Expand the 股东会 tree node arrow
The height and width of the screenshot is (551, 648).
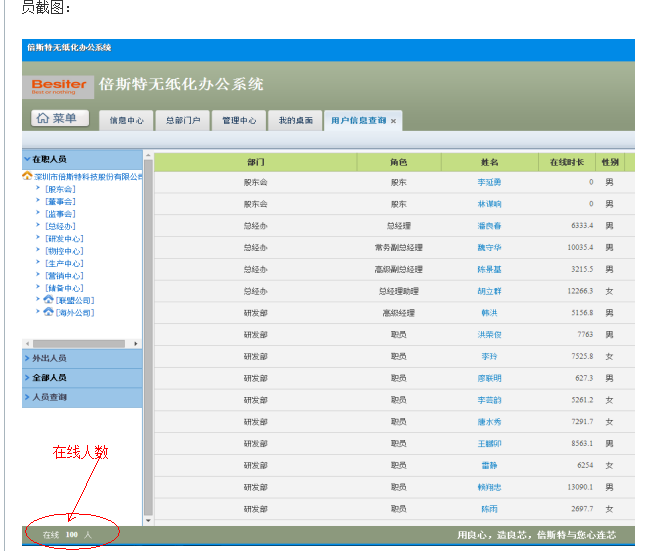pos(38,188)
